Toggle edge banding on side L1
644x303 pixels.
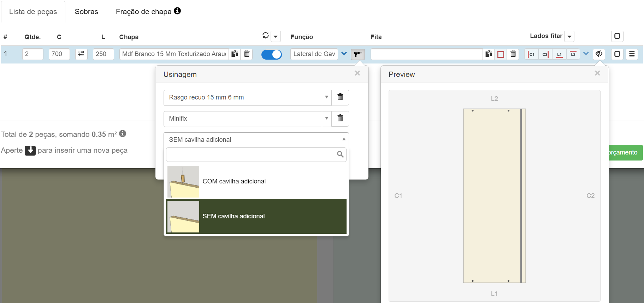coord(559,54)
